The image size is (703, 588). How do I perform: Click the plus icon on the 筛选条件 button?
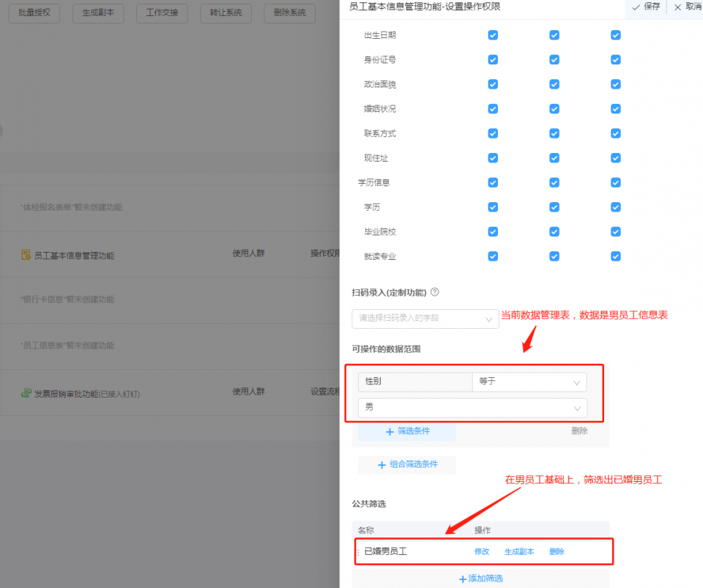coord(389,431)
